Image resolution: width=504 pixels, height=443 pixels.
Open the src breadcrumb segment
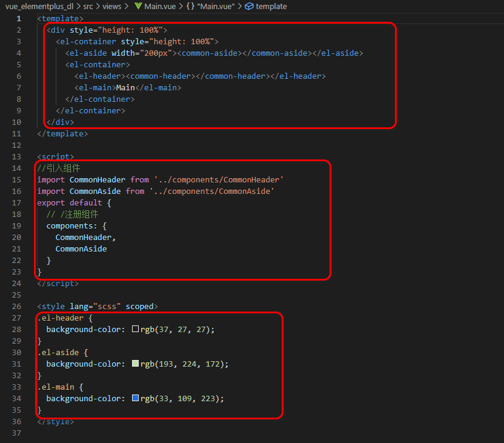click(x=88, y=6)
